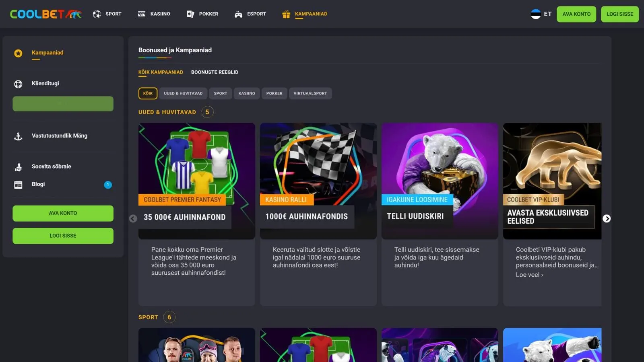Click the Estonian flag icon
This screenshot has width=644, height=362.
pos(536,14)
